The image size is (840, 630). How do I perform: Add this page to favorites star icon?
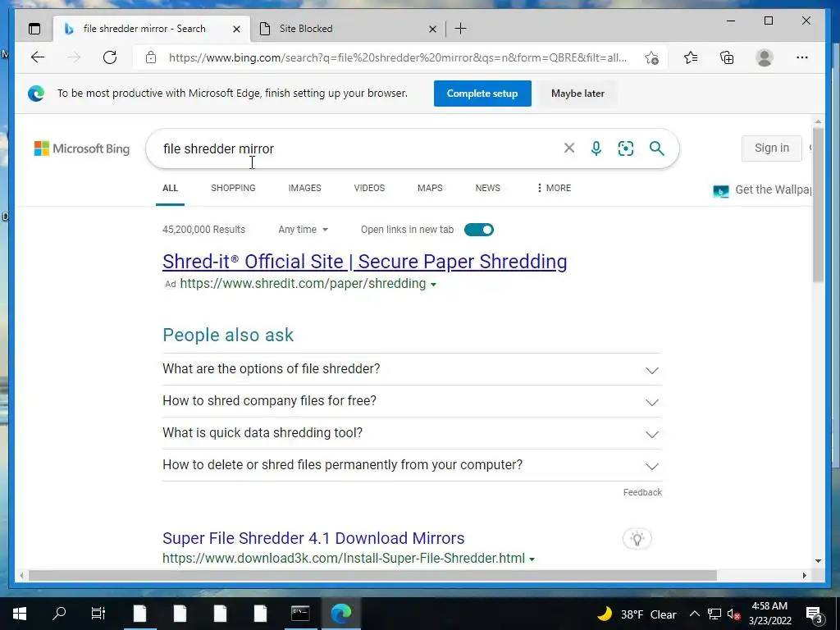coord(651,58)
